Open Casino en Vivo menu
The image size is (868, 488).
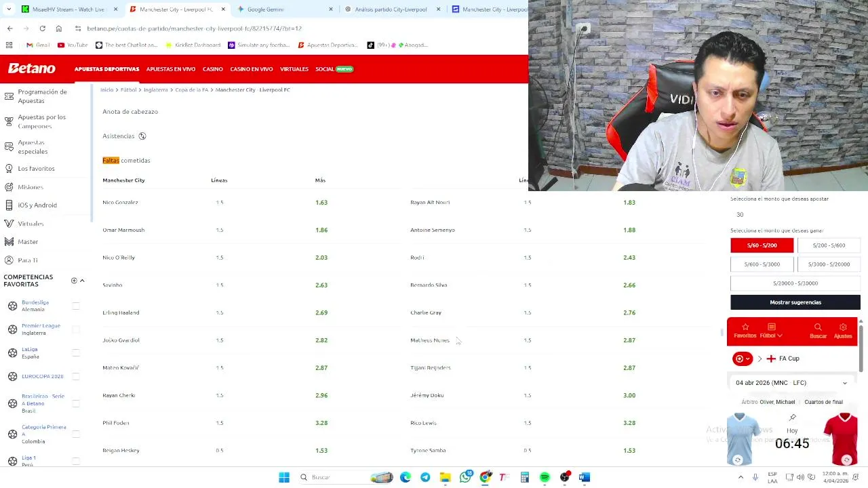[x=252, y=69]
